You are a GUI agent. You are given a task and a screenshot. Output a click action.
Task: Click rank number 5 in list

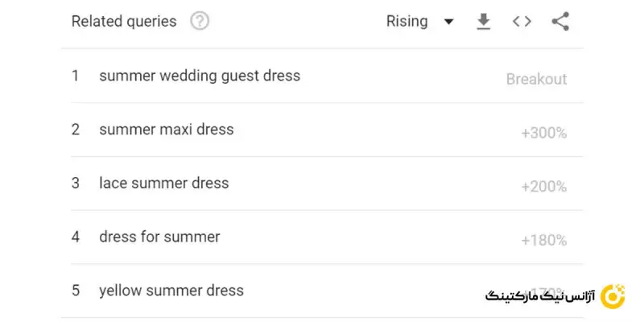(x=76, y=291)
